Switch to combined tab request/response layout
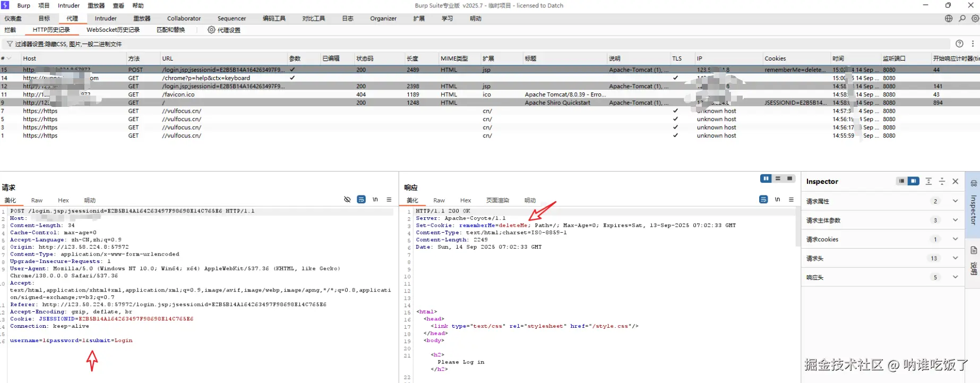 click(790, 178)
